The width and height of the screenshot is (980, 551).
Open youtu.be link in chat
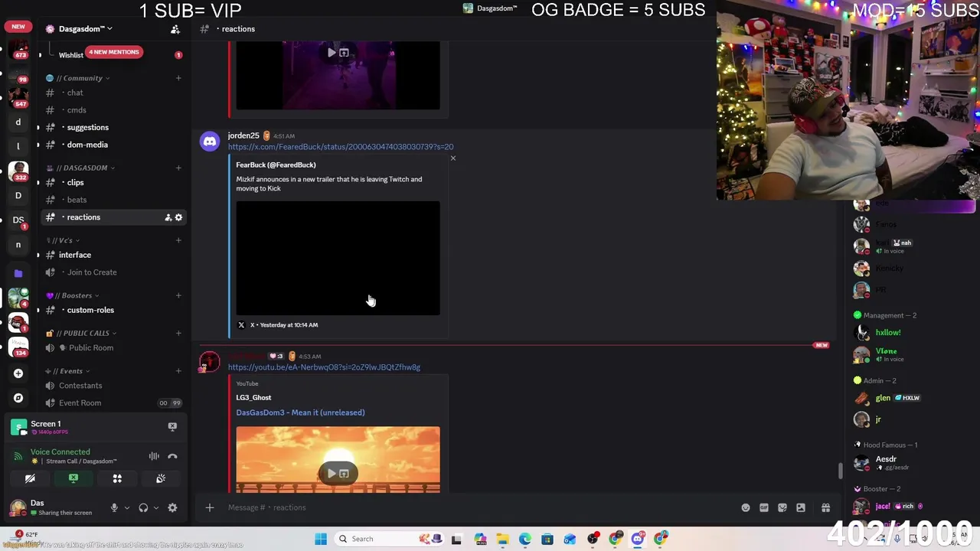click(x=324, y=367)
